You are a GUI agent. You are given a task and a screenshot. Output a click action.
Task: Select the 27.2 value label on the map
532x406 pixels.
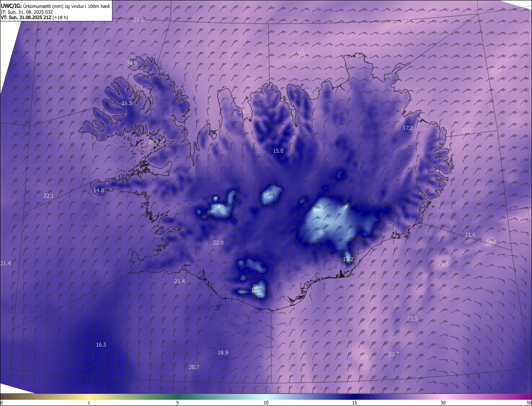click(x=491, y=242)
